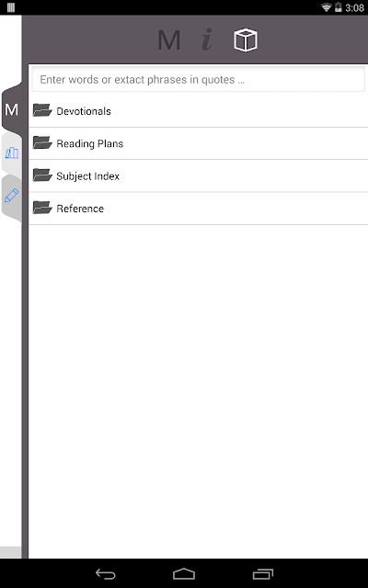Select the 3D cube icon in header
The width and height of the screenshot is (368, 588).
click(246, 40)
